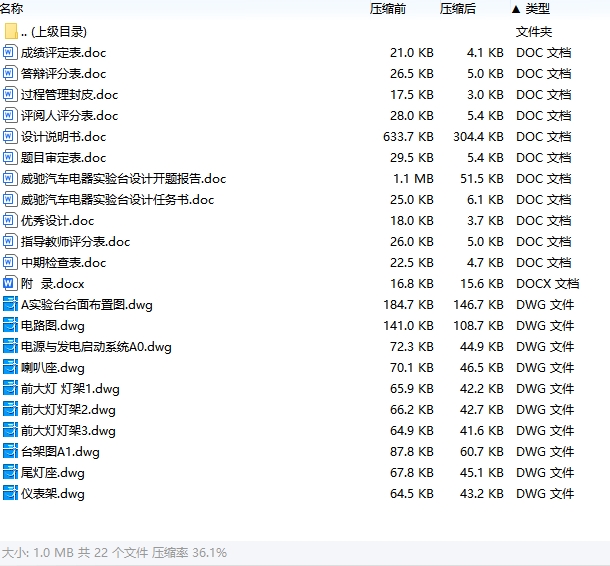Screen dimensions: 610x566
Task: Select the file name 过程管理封皮.doc
Action: [x=70, y=95]
